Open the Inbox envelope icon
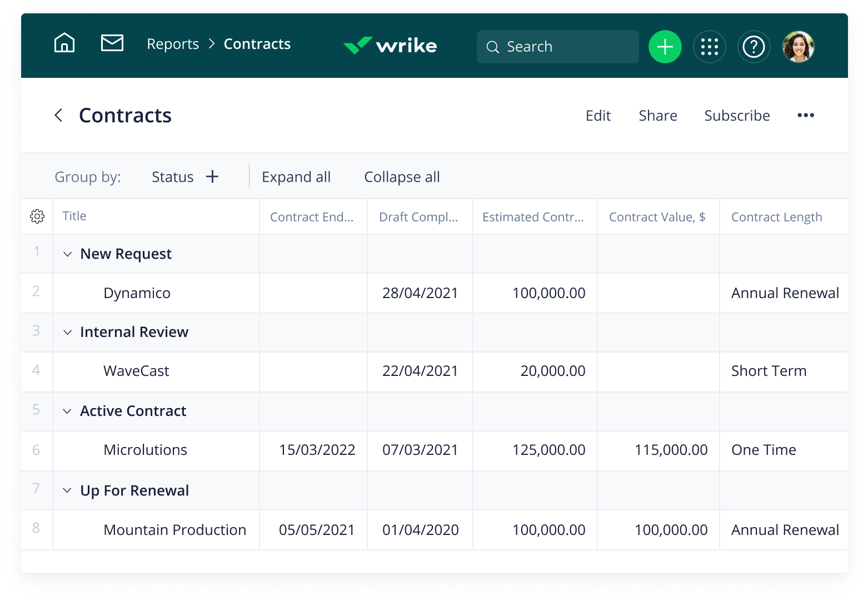This screenshot has width=868, height=600. [x=112, y=43]
